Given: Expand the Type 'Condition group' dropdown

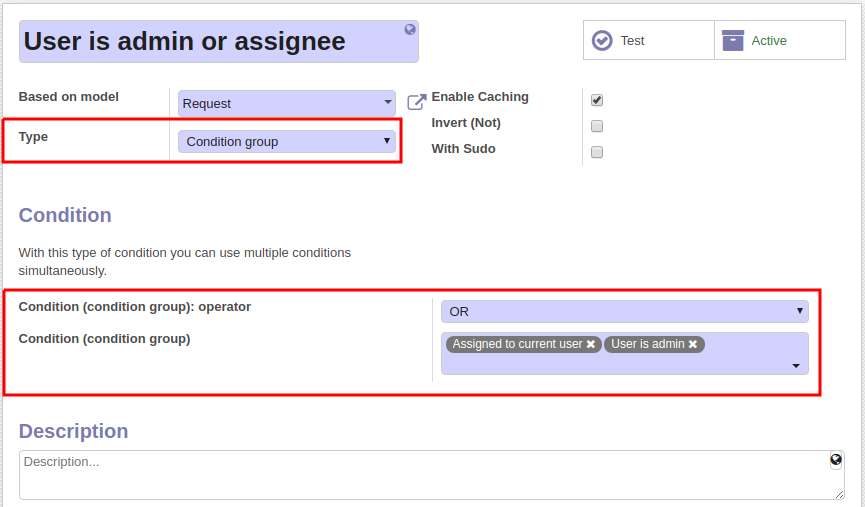Looking at the screenshot, I should click(286, 141).
